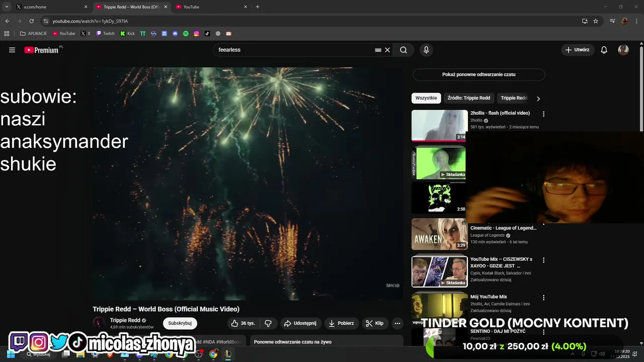Open ChatGPT bookmark icon
This screenshot has height=362, width=644.
tap(218, 34)
